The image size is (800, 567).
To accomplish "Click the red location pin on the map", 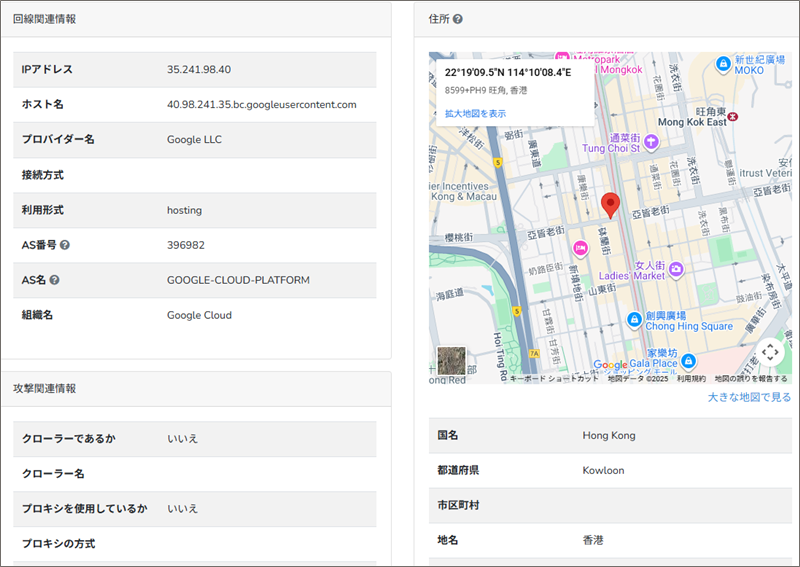I will tap(611, 205).
